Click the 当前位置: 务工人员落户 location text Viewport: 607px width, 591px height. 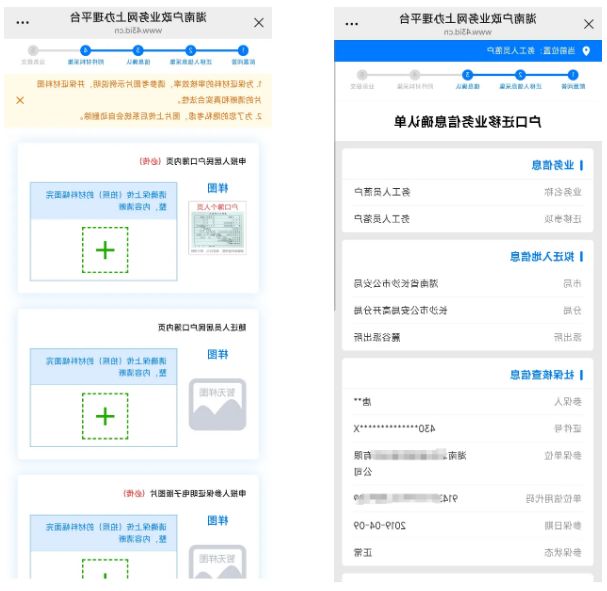click(x=531, y=51)
